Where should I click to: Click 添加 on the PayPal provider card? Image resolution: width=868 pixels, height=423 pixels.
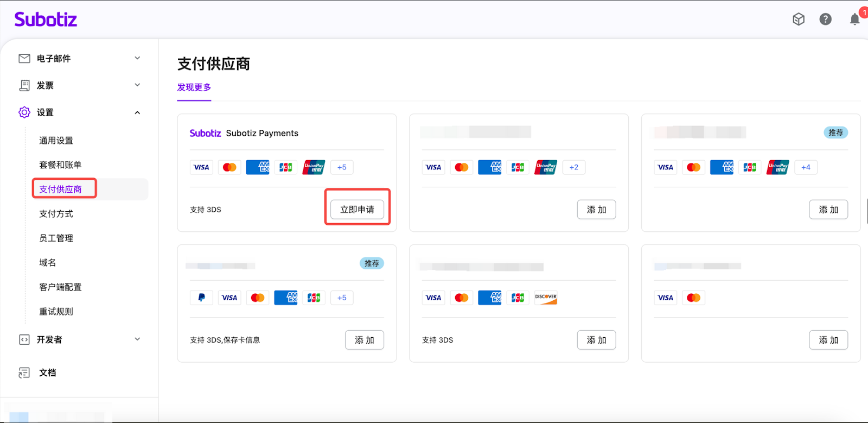coord(364,340)
